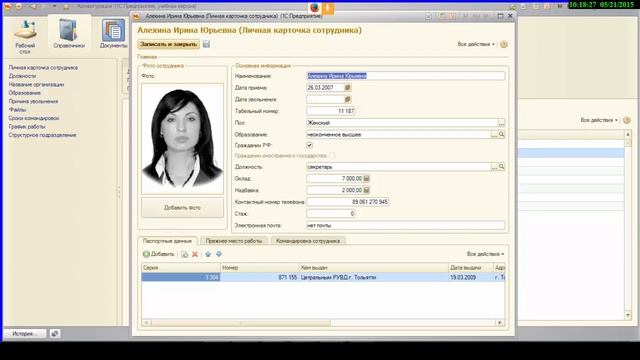This screenshot has width=640, height=360.
Task: Toggle Гражданин РФ checkbox
Action: click(x=309, y=145)
